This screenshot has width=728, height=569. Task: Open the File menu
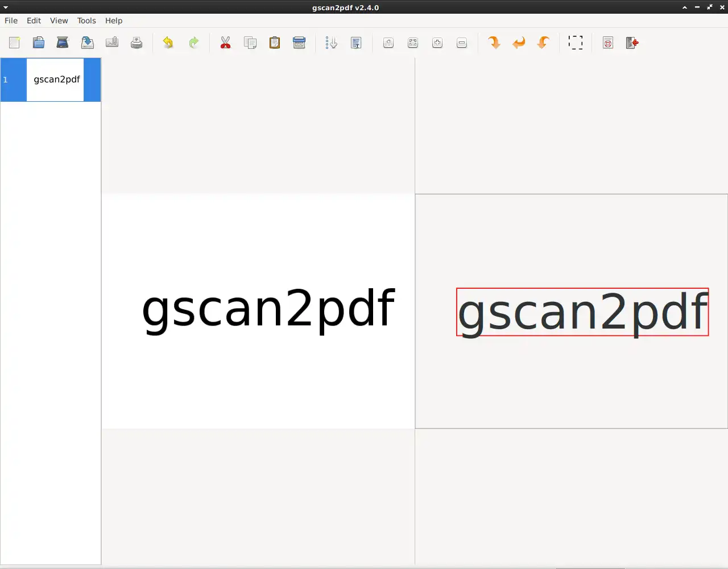[x=11, y=20]
